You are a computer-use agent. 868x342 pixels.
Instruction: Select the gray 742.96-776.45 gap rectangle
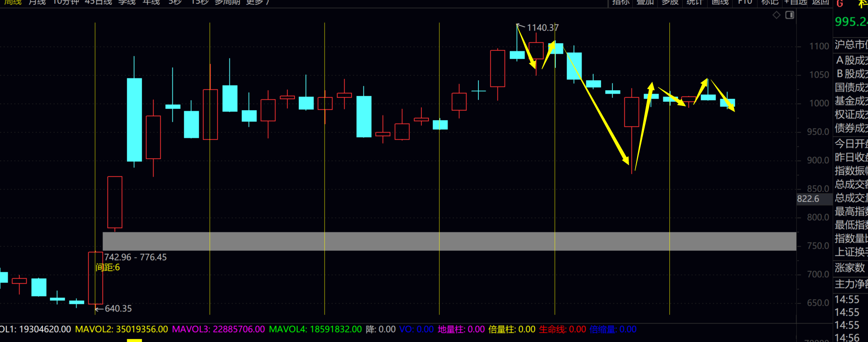coord(449,241)
